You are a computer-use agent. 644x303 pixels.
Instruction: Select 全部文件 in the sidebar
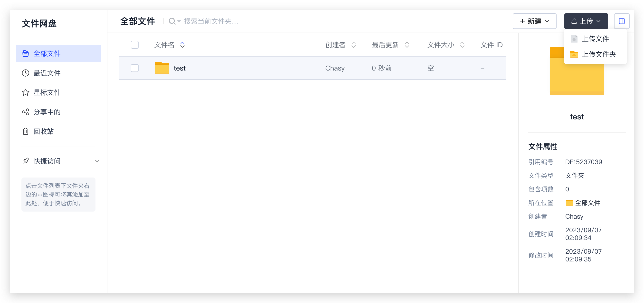[58, 53]
